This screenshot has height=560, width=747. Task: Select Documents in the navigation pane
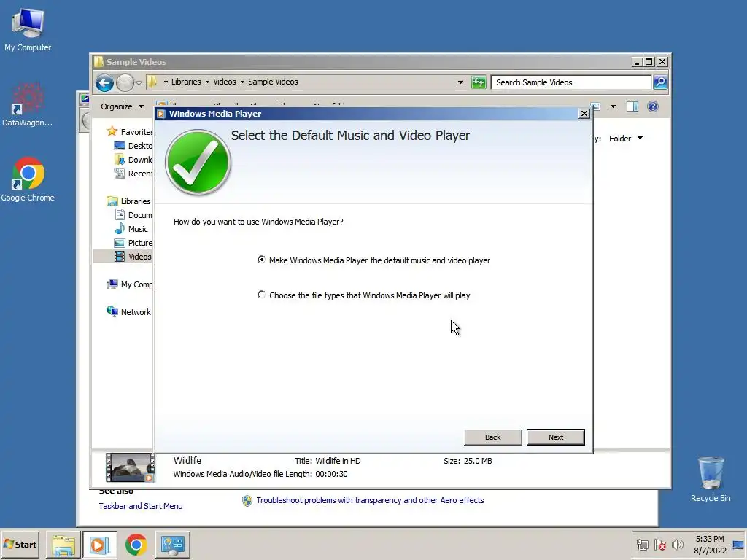click(x=133, y=215)
